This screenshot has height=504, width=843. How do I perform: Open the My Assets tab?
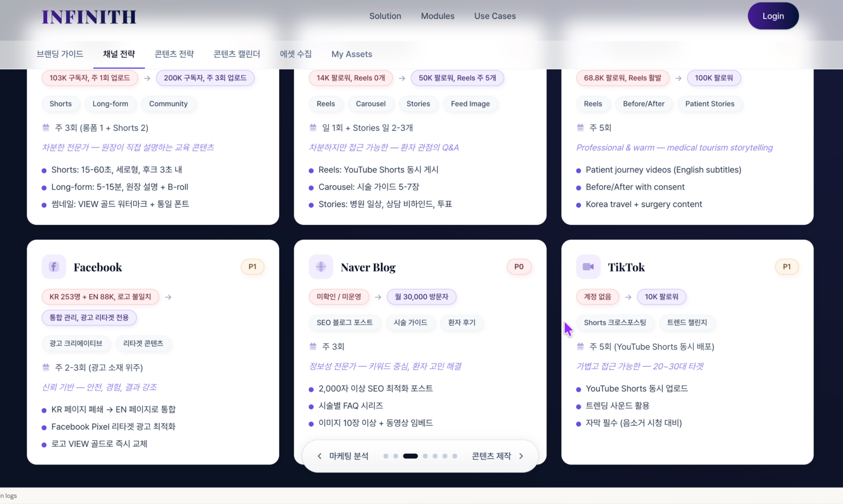351,54
